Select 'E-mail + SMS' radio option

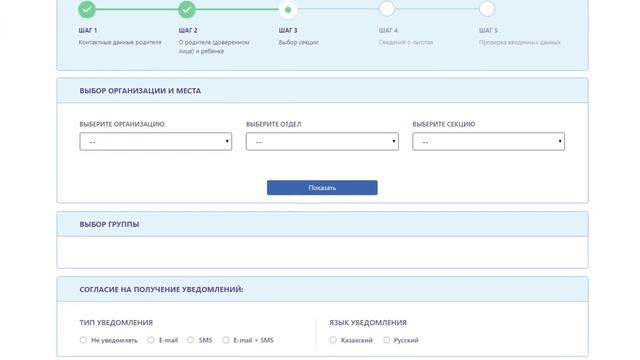coord(226,340)
